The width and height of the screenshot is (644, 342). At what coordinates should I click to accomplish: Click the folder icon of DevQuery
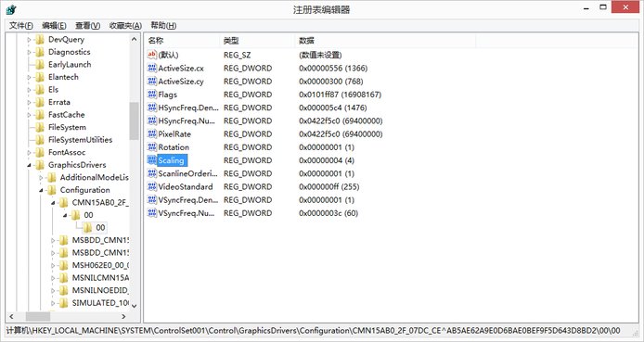[40, 39]
